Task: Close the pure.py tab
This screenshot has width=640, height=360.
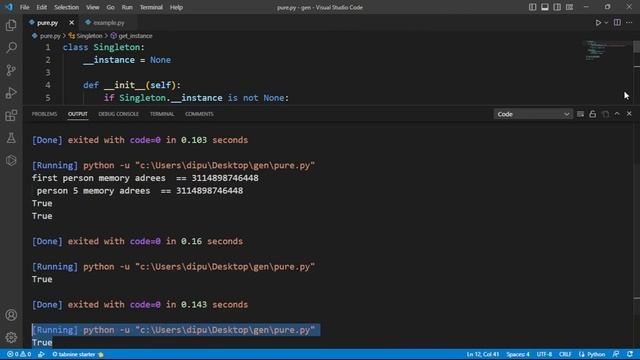Action: click(71, 23)
